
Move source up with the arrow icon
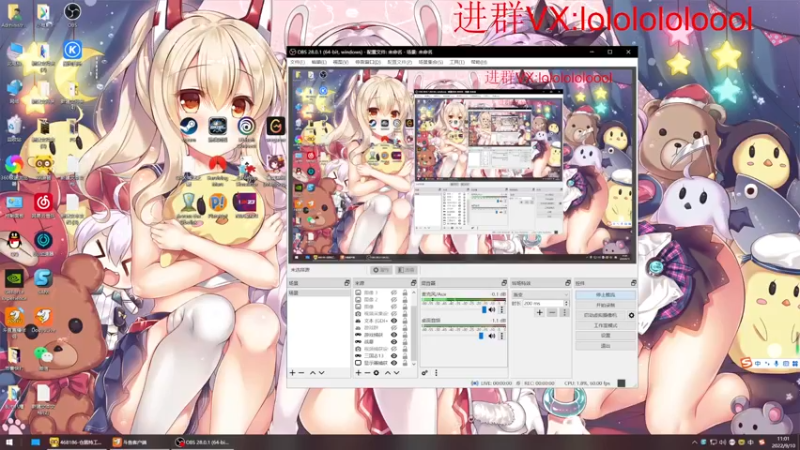387,373
